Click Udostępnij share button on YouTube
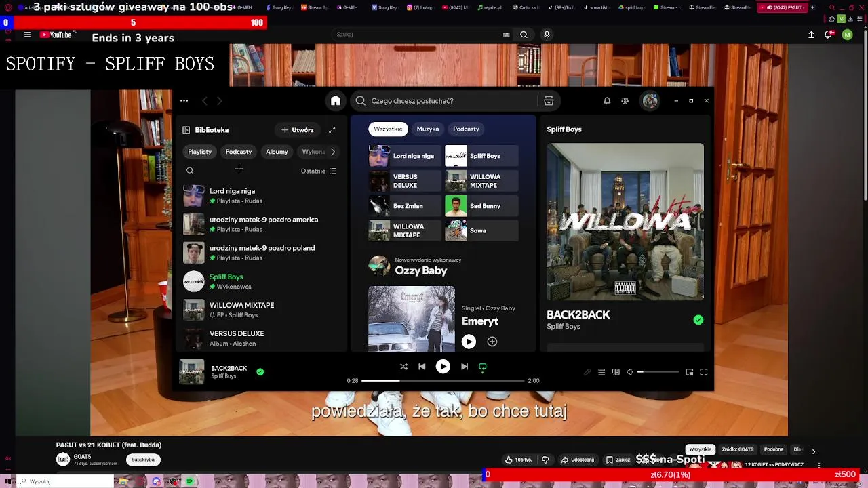Screen dimensions: 868x488 pyautogui.click(x=578, y=460)
